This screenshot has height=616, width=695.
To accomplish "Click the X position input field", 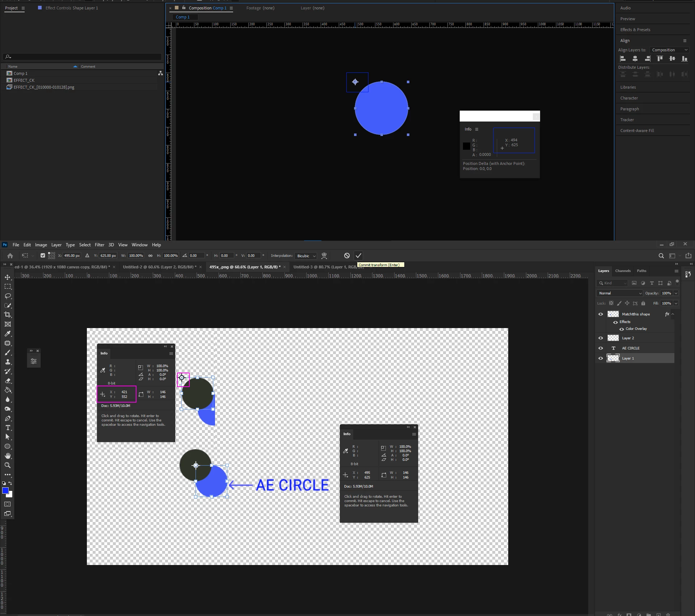I will click(72, 256).
